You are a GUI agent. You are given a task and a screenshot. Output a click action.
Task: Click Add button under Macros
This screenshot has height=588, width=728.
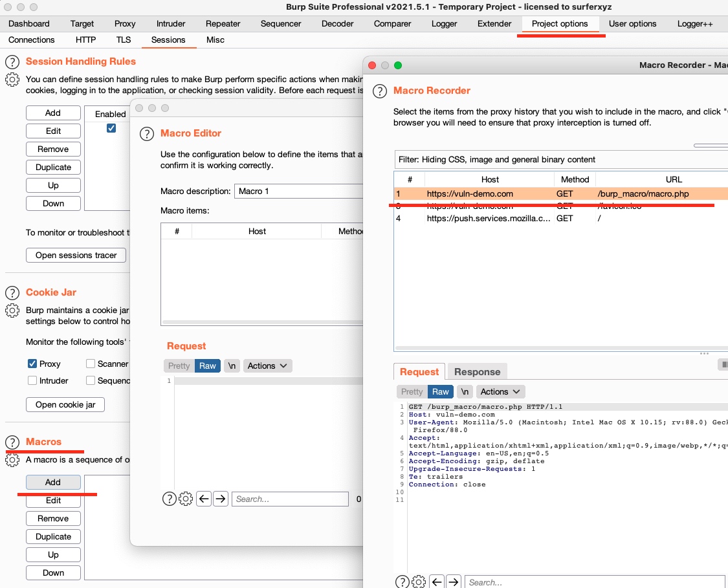53,482
